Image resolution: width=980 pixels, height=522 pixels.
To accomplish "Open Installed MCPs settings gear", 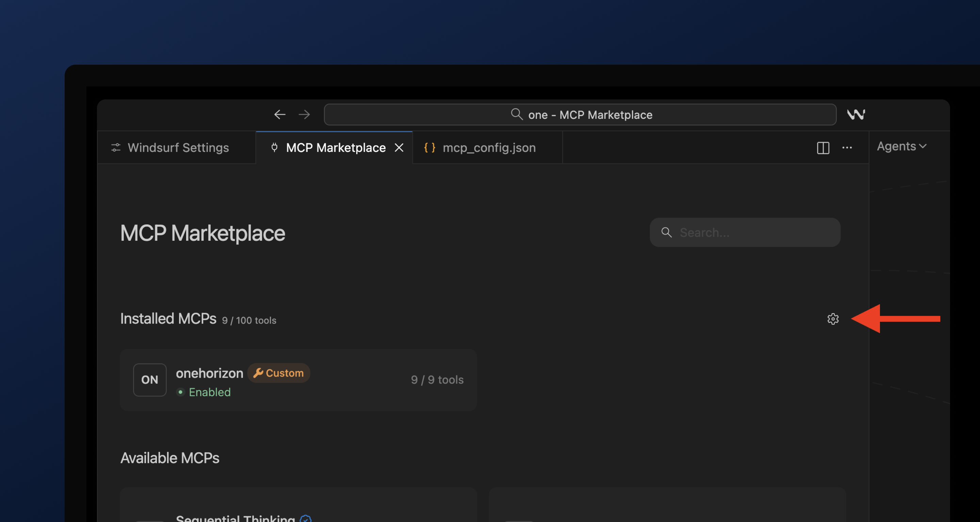I will pos(833,319).
